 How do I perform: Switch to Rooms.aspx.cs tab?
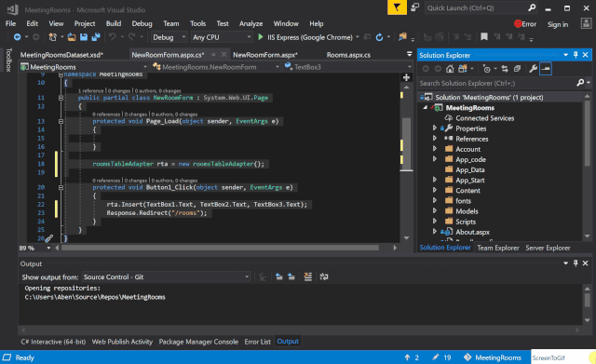click(348, 55)
